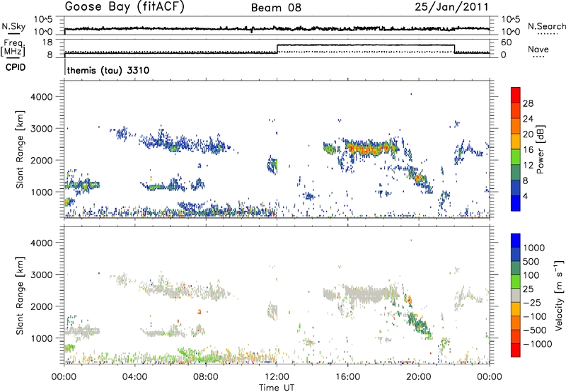This screenshot has height=392, width=566.
Task: Pick the orange 20–24 dB Power colorbar segment
Action: 516,126
